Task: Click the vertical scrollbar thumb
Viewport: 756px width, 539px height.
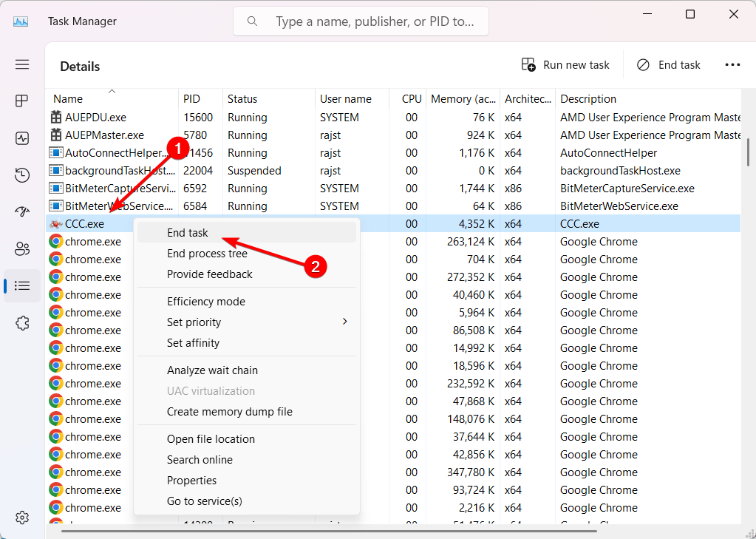Action: pos(749,153)
